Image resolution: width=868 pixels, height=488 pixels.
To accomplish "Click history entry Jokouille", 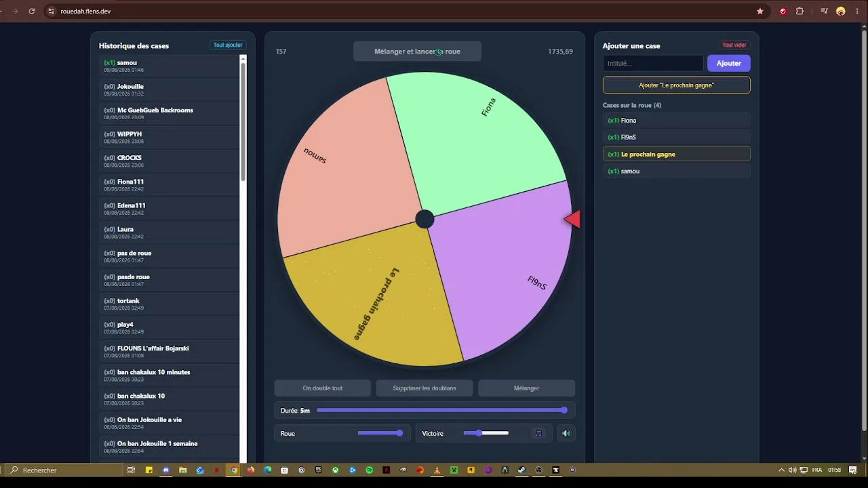I will pyautogui.click(x=170, y=89).
